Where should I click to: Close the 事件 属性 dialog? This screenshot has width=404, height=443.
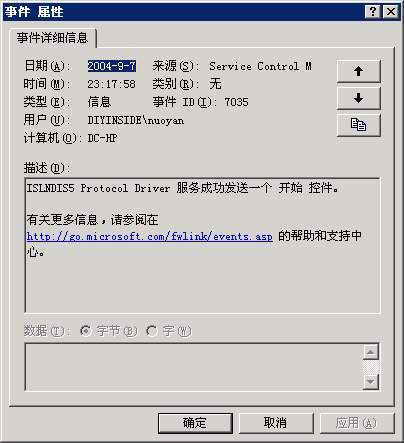(x=391, y=12)
